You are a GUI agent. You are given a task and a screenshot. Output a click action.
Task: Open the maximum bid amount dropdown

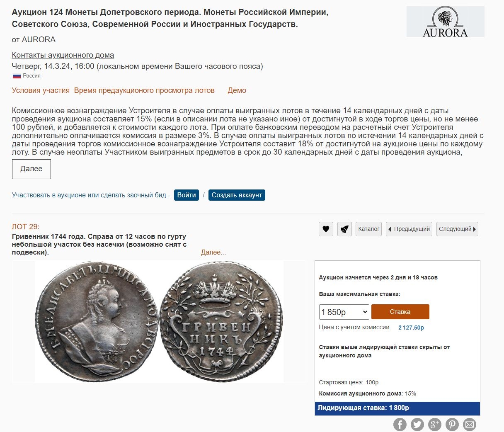[x=344, y=312]
